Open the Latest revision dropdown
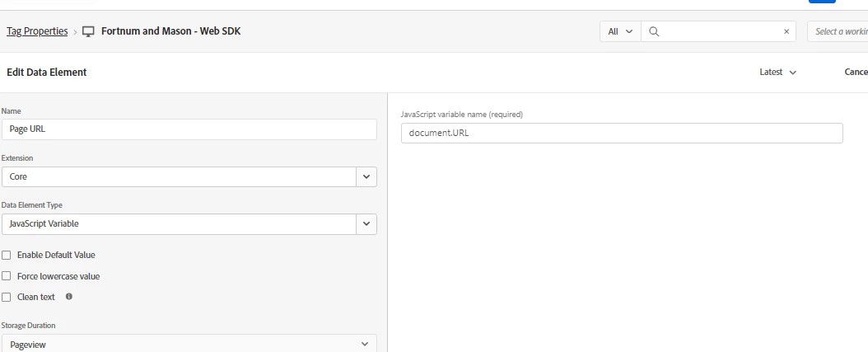This screenshot has width=868, height=352. tap(777, 72)
